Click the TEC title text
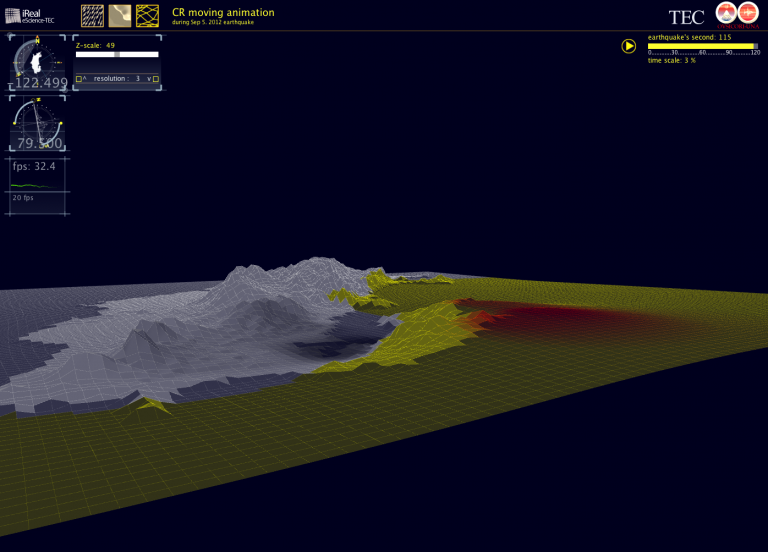 tap(686, 16)
